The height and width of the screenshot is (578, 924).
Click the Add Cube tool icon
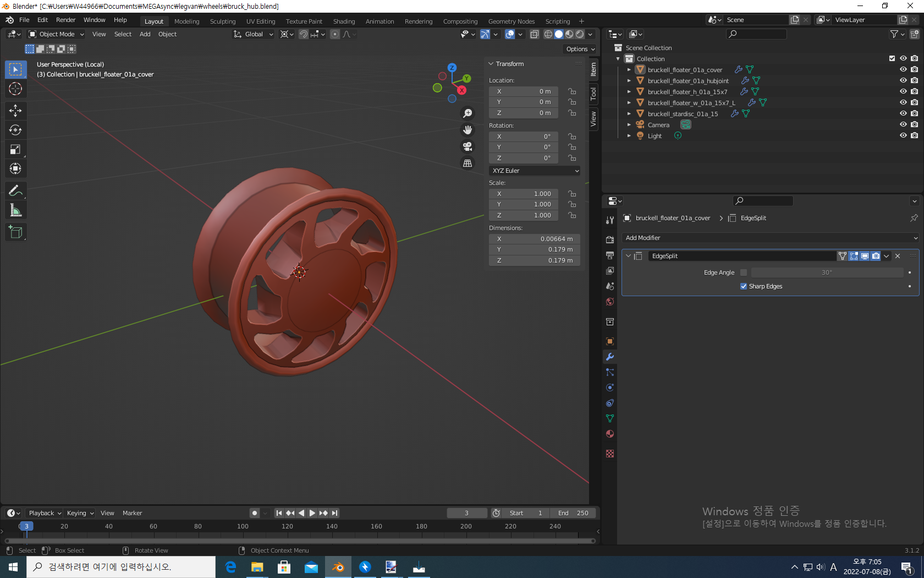(15, 232)
